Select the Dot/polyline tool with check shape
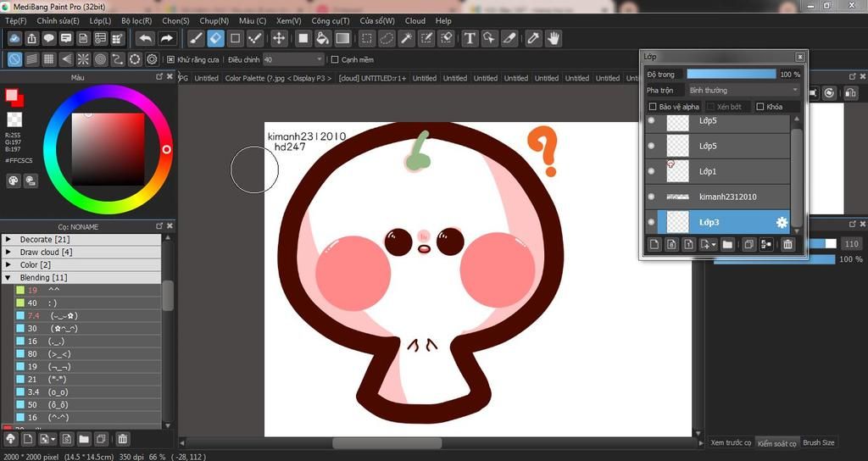 (x=254, y=38)
